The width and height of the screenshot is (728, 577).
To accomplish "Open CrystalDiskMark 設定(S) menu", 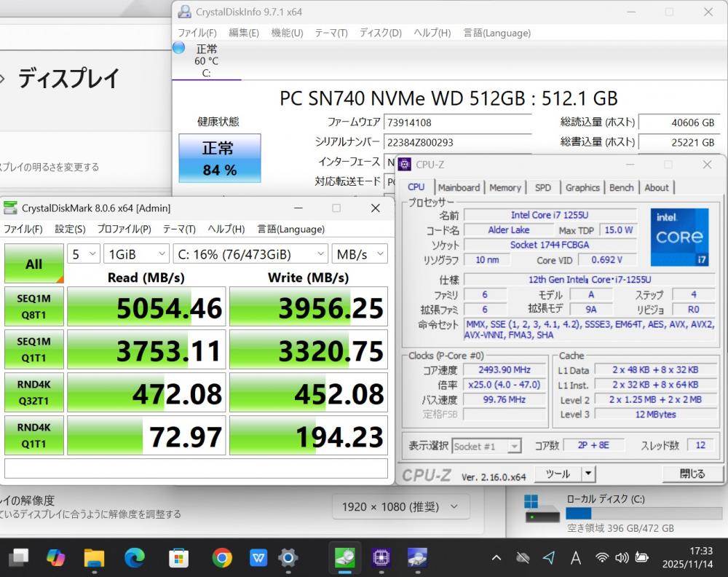I will (70, 229).
